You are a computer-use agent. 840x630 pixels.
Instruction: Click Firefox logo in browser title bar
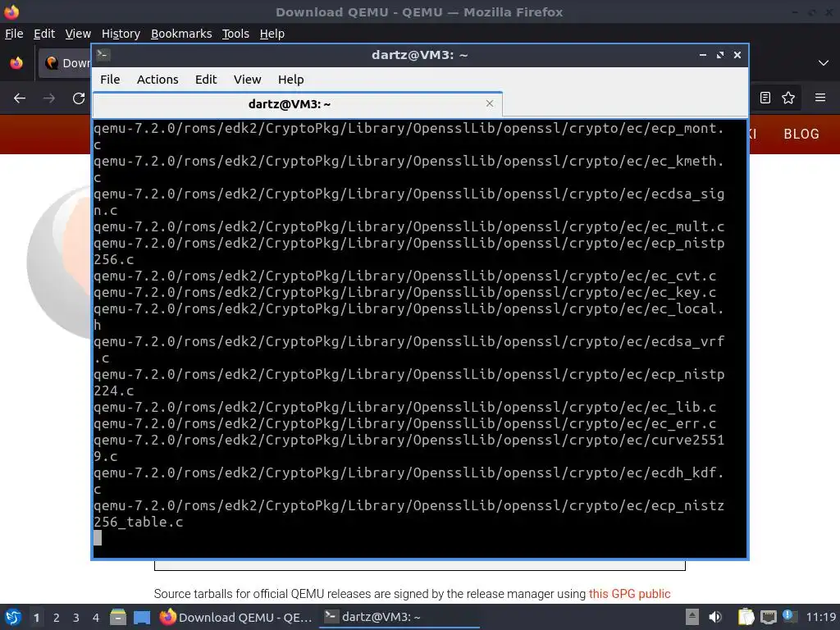pos(11,11)
